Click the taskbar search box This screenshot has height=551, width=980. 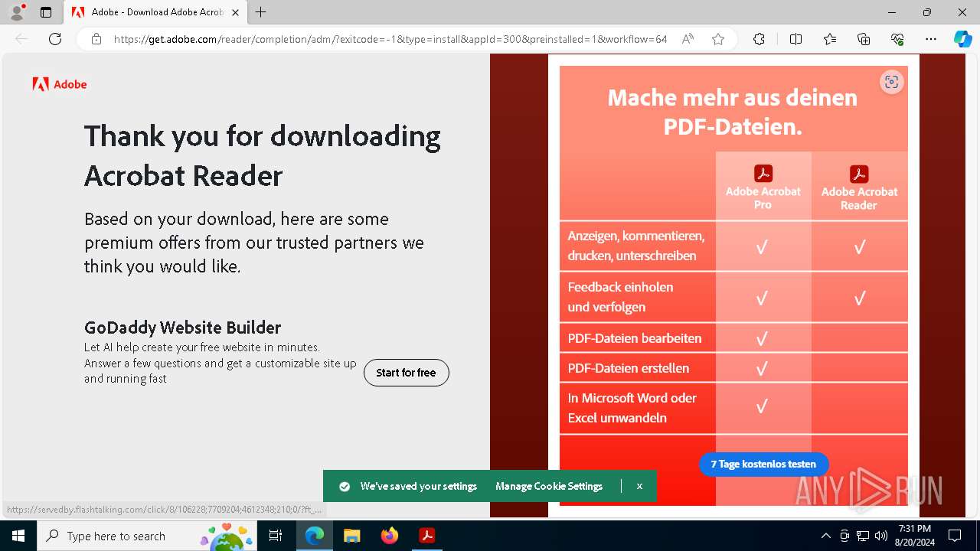147,536
